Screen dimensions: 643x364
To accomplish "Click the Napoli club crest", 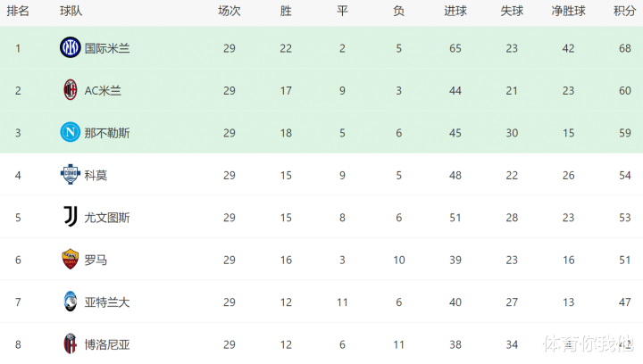I will (x=70, y=133).
